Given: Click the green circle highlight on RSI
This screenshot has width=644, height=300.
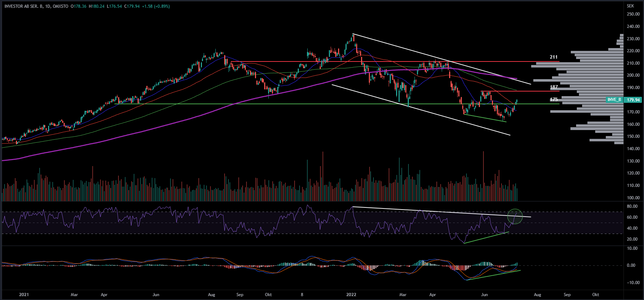Looking at the screenshot, I should tap(515, 216).
